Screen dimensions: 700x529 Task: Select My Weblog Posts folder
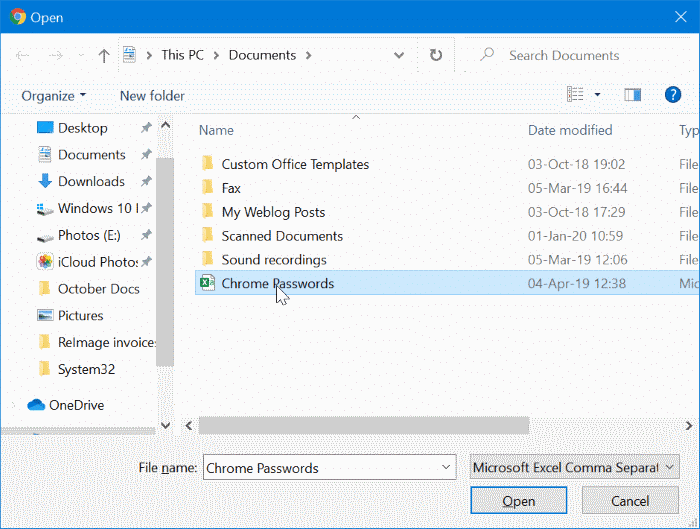pyautogui.click(x=273, y=212)
